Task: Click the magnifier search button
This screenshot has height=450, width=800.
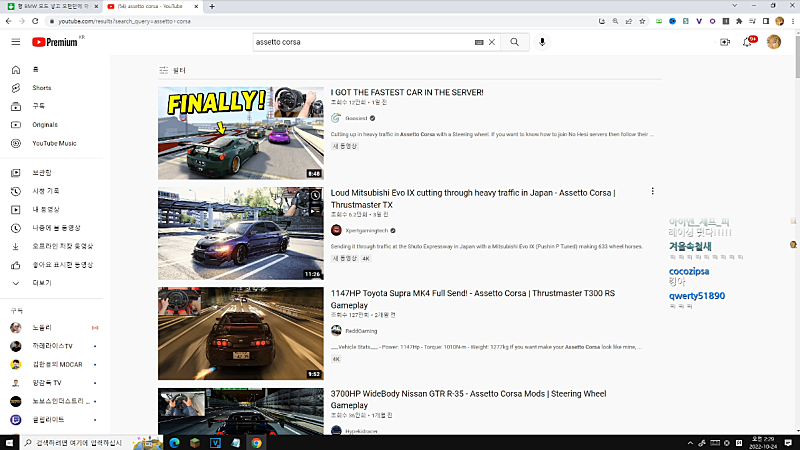Action: [514, 42]
